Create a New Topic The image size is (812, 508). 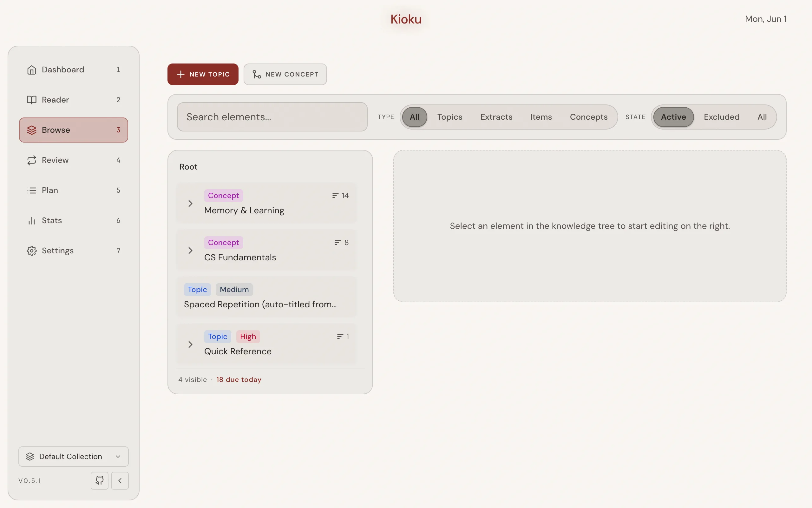click(203, 74)
